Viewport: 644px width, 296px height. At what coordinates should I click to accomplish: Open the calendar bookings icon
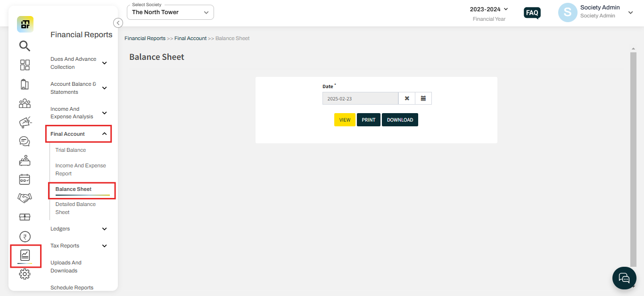[25, 179]
